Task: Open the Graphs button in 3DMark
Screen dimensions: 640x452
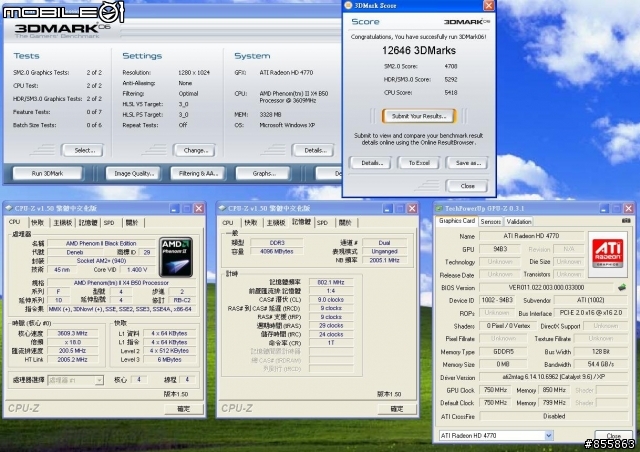Action: [263, 174]
